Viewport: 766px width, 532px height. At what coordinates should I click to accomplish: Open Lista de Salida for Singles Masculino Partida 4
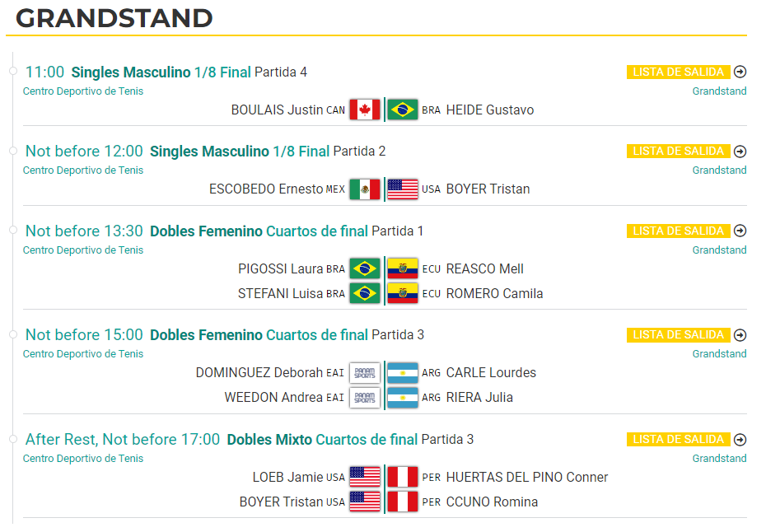tap(679, 72)
